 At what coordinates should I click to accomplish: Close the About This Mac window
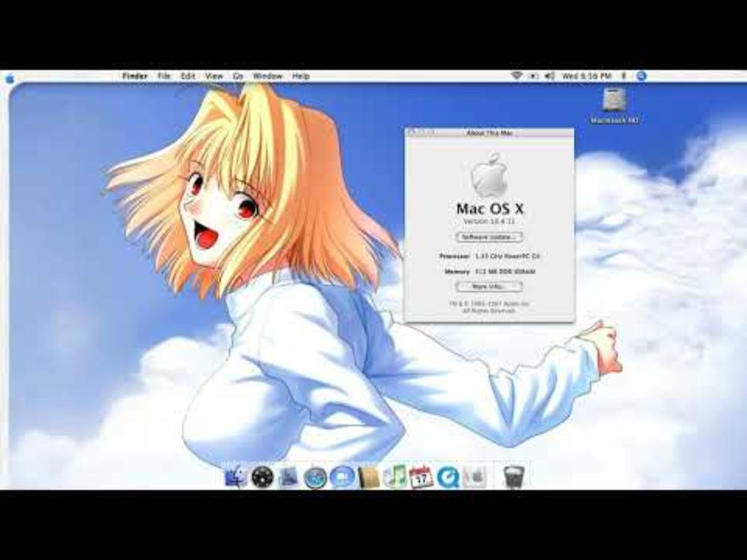(412, 133)
